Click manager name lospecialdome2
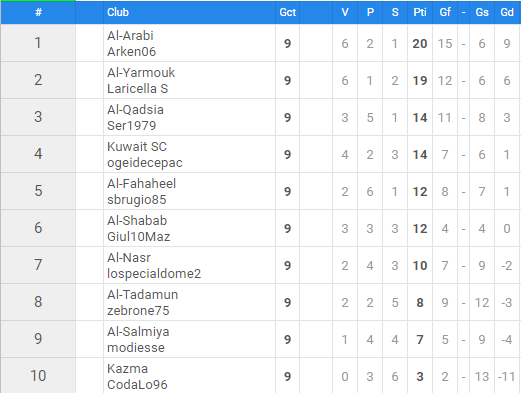Image resolution: width=521 pixels, height=393 pixels. point(154,273)
